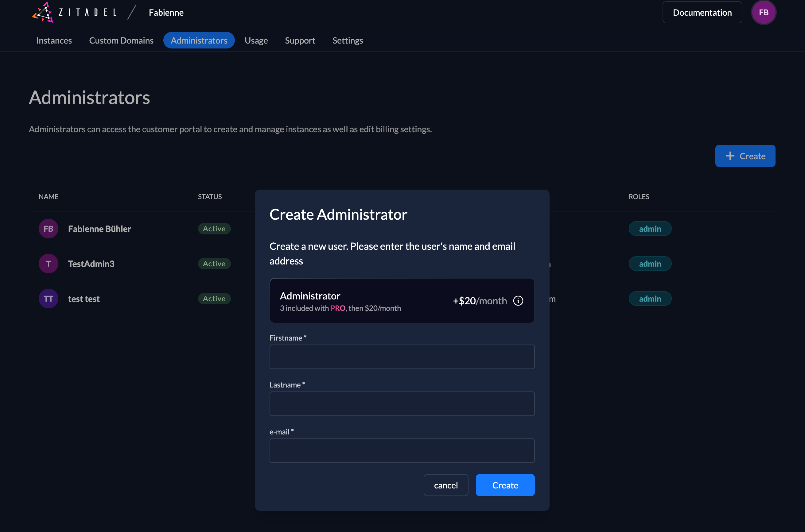Viewport: 805px width, 532px height.
Task: Toggle Active status for TestAdmin3
Action: point(215,263)
